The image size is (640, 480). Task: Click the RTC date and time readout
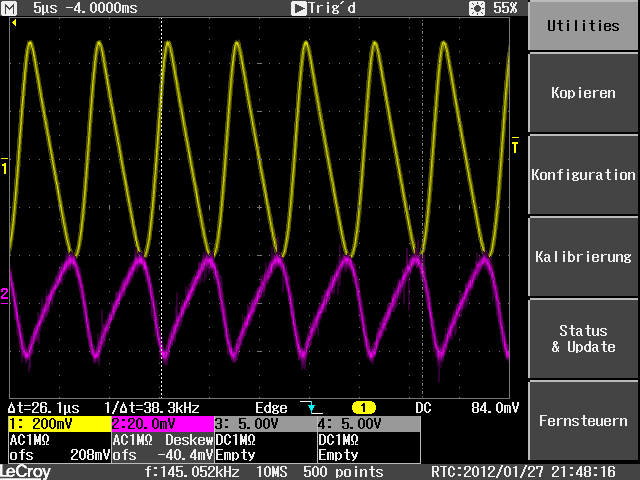523,472
